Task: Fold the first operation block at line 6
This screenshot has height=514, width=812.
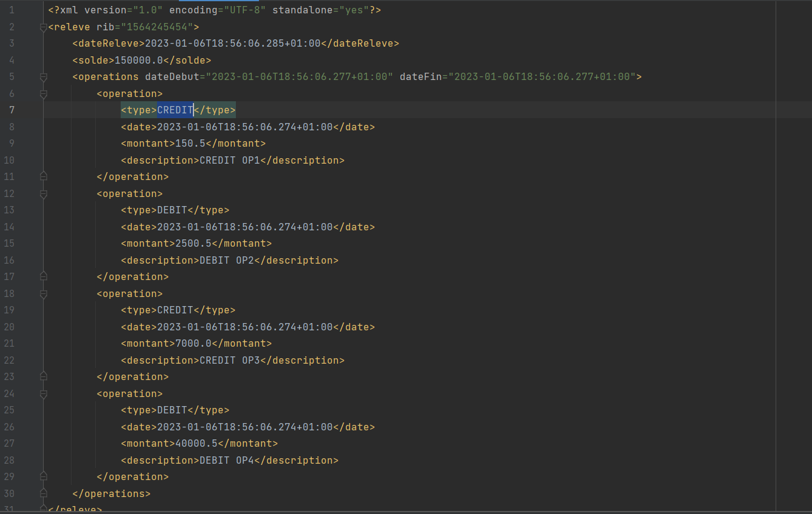Action: (x=43, y=94)
